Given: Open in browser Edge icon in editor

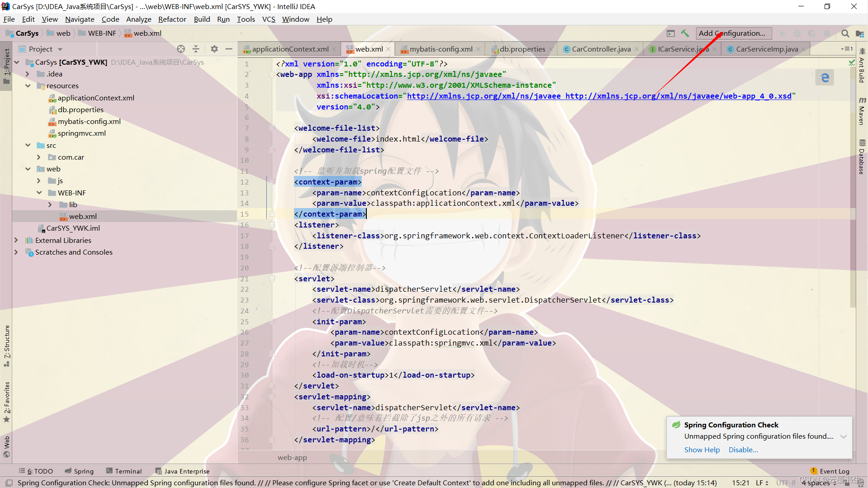Looking at the screenshot, I should [825, 78].
